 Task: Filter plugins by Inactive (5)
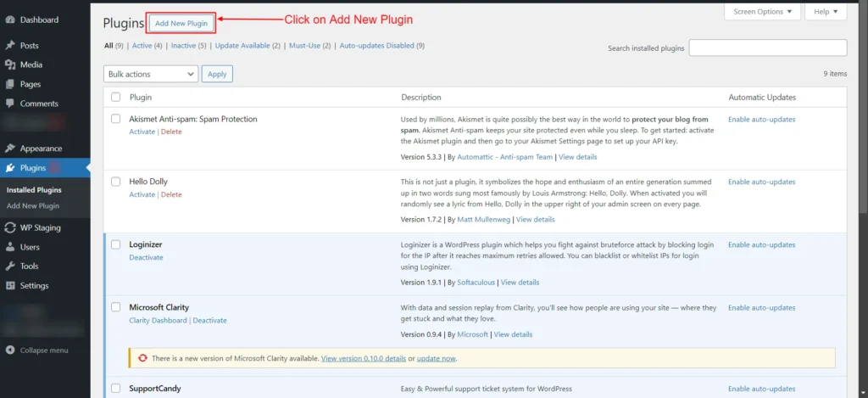coord(189,46)
